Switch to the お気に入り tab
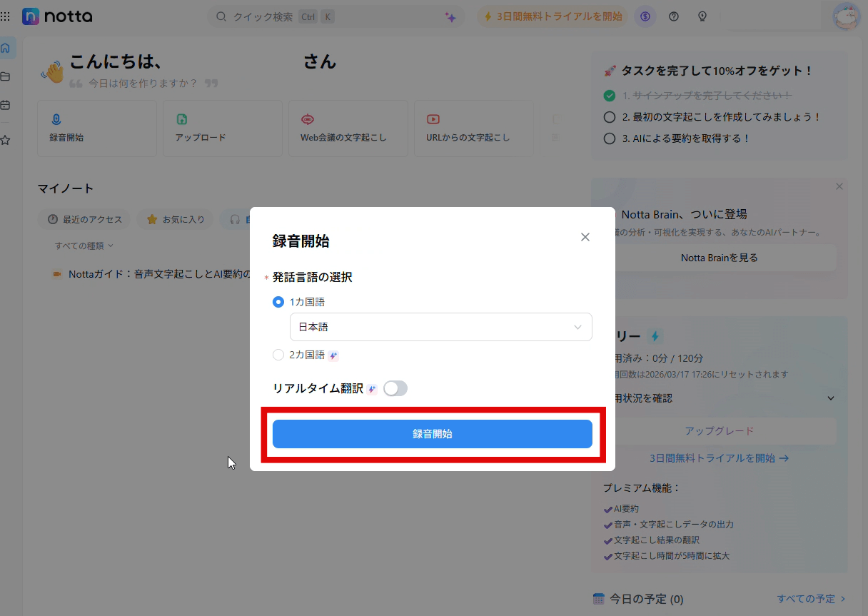 [176, 220]
